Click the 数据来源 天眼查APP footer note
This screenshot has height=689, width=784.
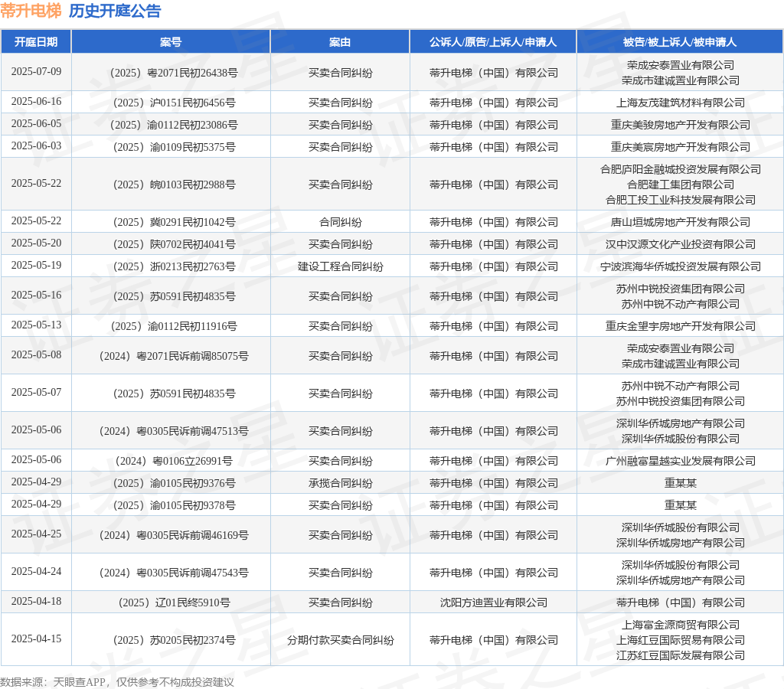[x=117, y=682]
